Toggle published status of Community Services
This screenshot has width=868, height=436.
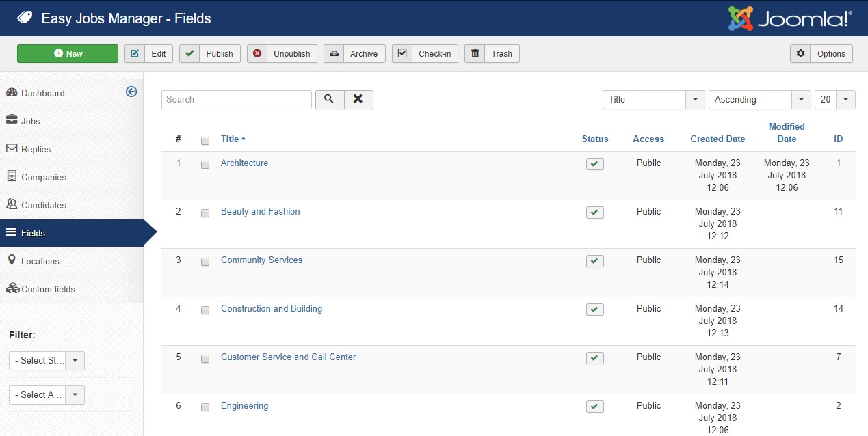point(595,261)
